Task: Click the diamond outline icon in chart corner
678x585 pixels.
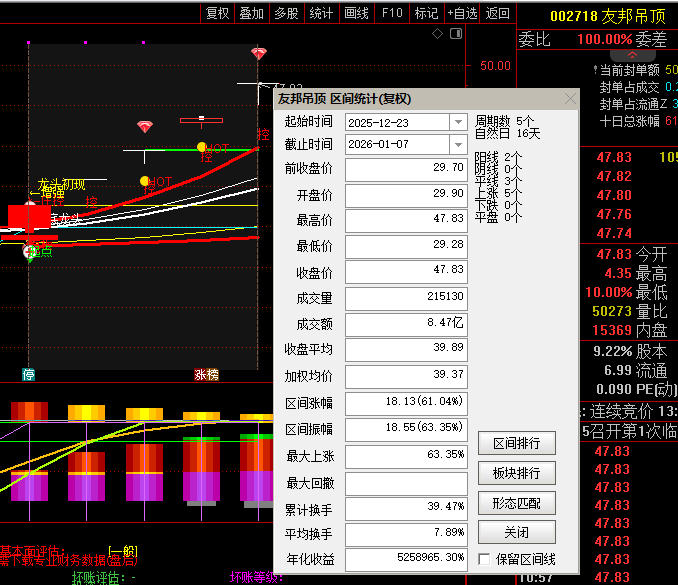Action: pos(437,34)
